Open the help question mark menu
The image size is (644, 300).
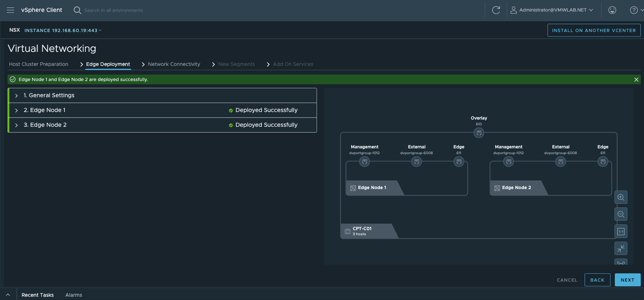tap(634, 10)
